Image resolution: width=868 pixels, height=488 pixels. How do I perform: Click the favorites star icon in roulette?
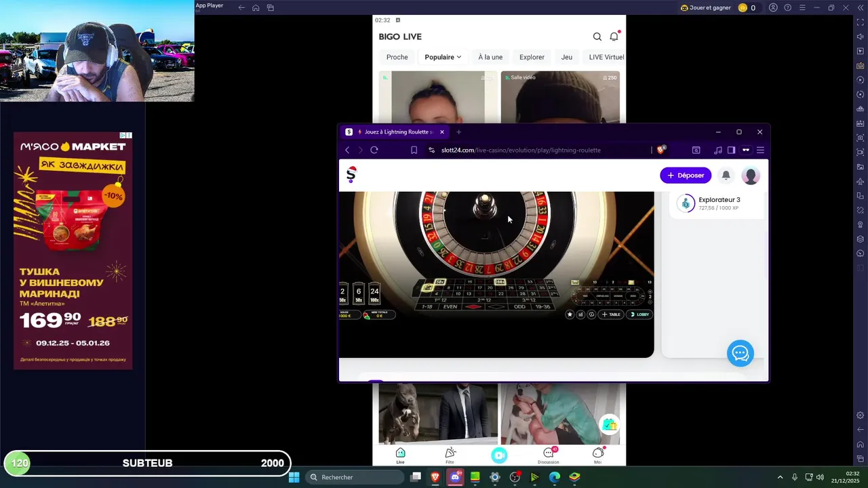click(570, 314)
